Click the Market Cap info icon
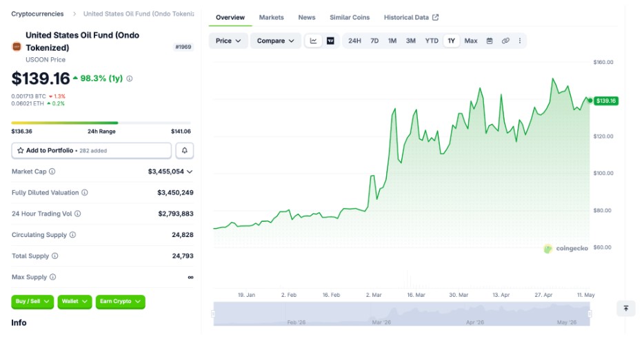 [52, 172]
